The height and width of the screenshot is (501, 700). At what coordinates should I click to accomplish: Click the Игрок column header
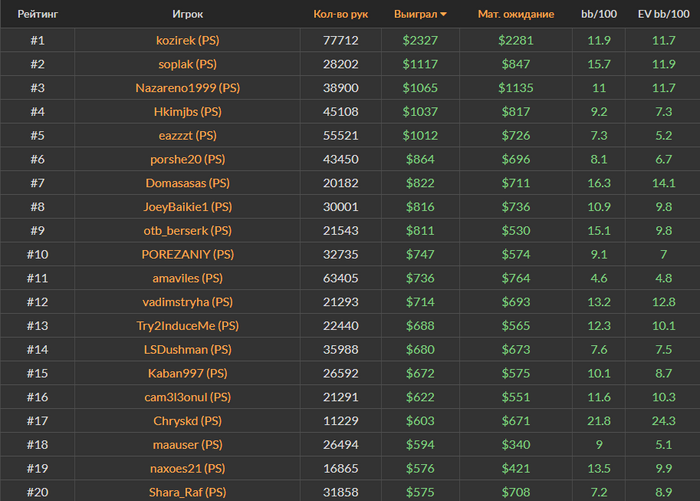coord(187,15)
